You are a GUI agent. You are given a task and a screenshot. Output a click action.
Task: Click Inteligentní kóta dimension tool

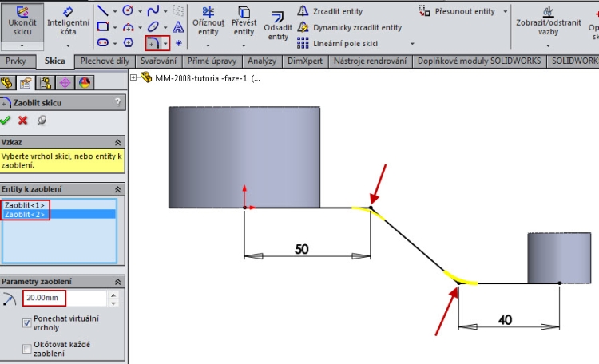coord(68,22)
